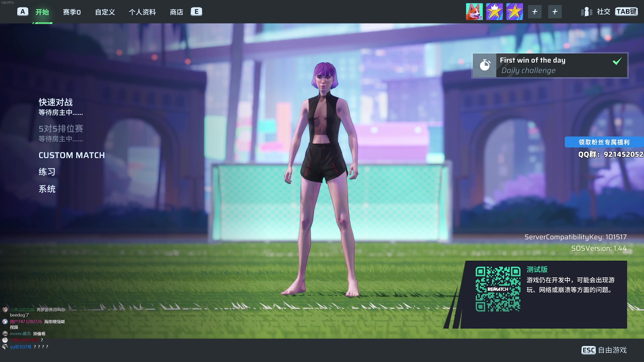644x362 pixels.
Task: Click the TAB键 shortcut badge
Action: pyautogui.click(x=626, y=12)
